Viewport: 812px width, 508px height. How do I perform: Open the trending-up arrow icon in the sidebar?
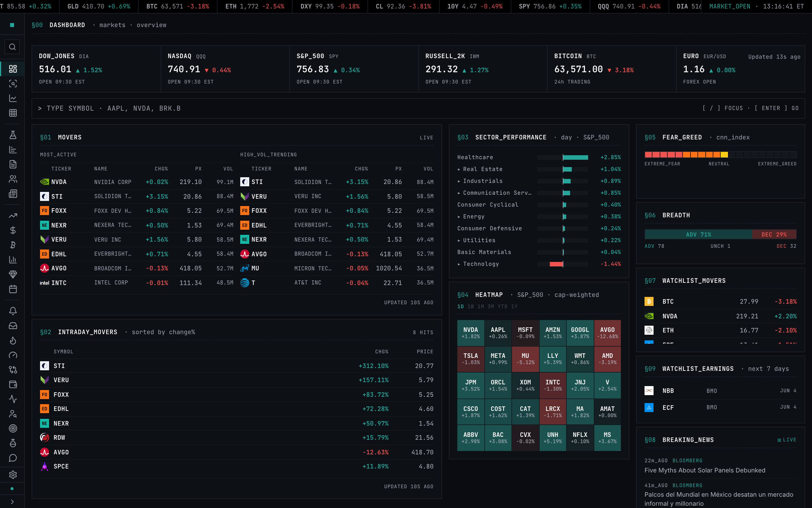[13, 216]
